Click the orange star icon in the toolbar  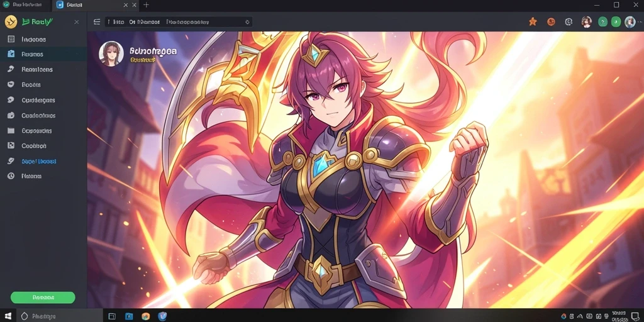(x=533, y=22)
